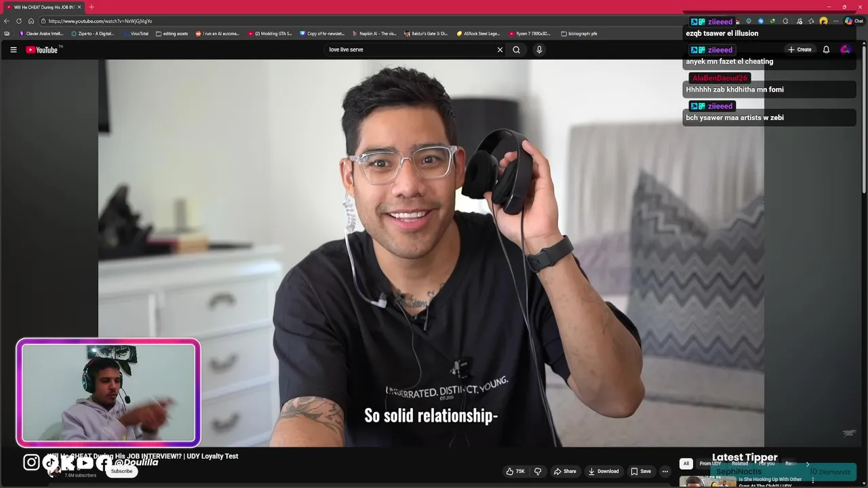
Task: Download the video
Action: click(x=604, y=471)
